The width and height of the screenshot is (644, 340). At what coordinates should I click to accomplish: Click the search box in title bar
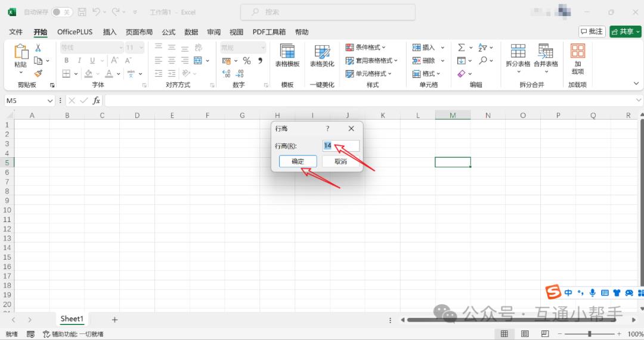click(328, 13)
